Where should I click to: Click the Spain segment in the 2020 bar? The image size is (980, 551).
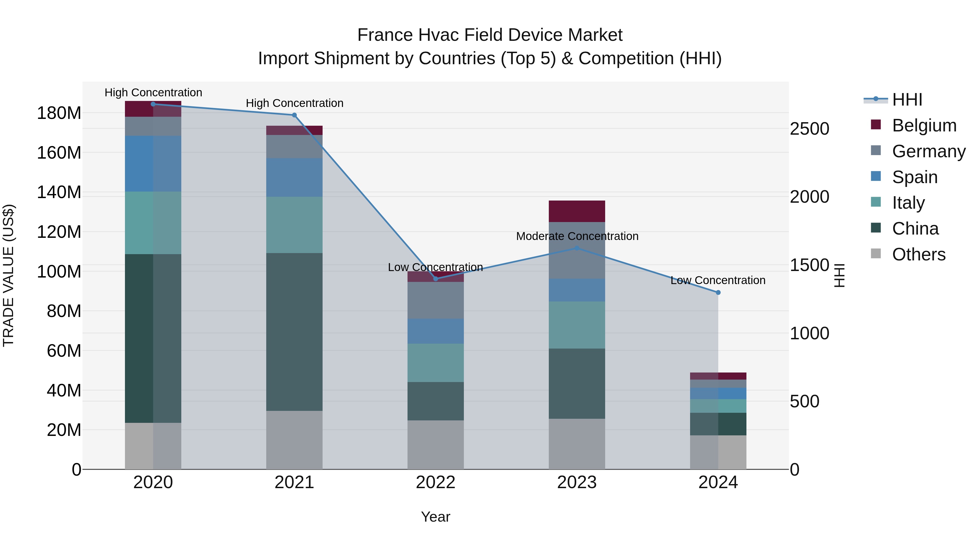[x=153, y=164]
